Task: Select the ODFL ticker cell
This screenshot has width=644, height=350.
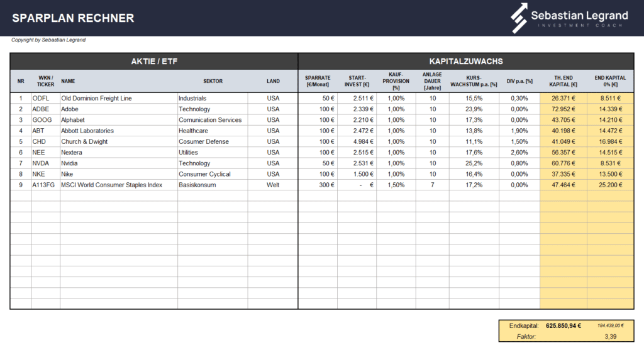Action: coord(45,98)
